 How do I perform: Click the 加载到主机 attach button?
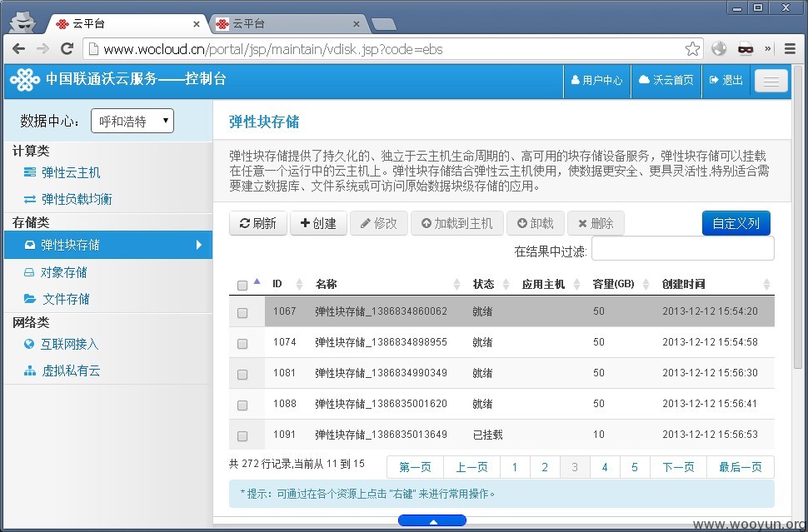point(457,223)
